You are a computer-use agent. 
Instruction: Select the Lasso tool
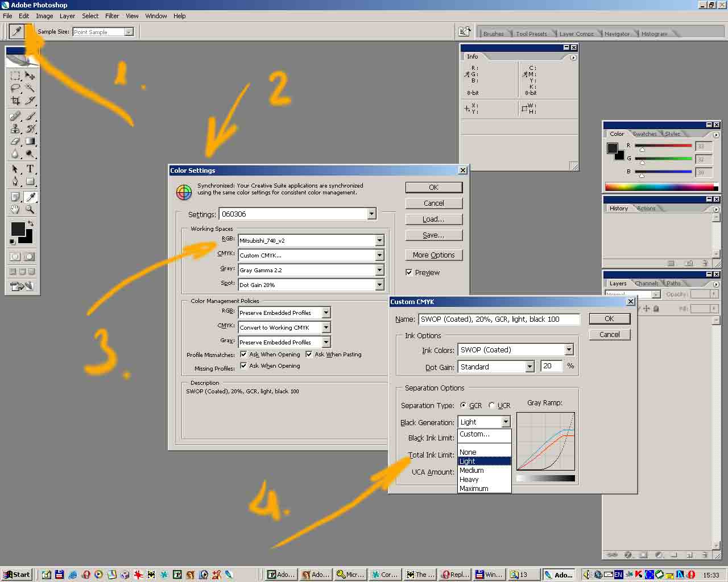tap(15, 88)
